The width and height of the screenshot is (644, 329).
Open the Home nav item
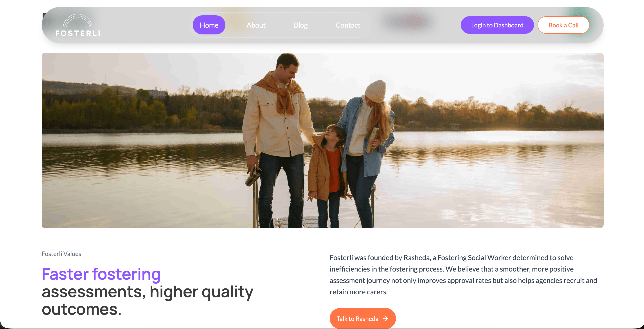click(x=209, y=25)
